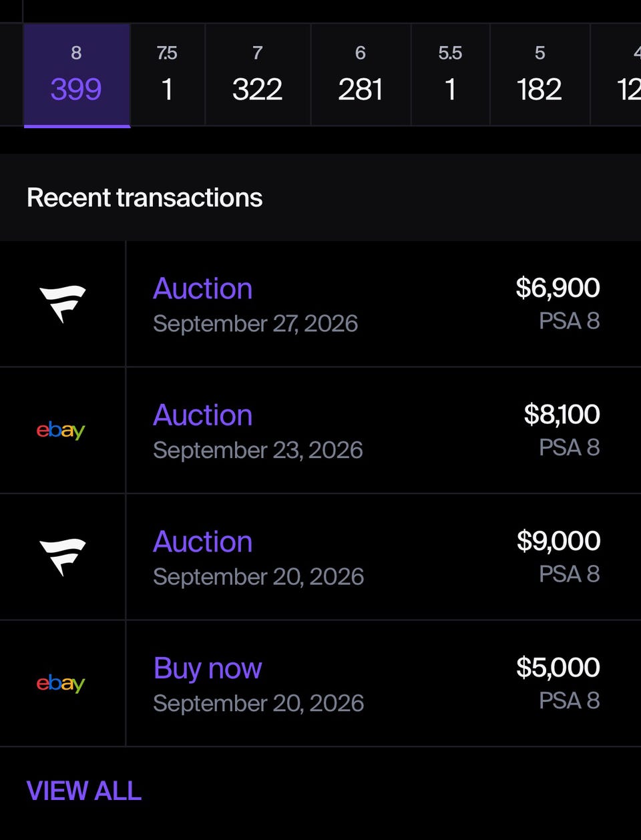
Task: Select the grade 8 tab with 399
Action: point(77,75)
